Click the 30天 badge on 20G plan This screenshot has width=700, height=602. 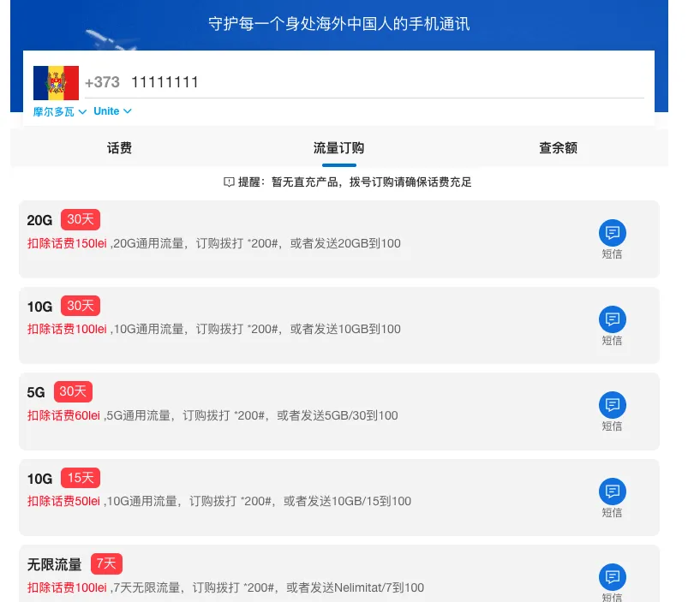coord(81,219)
